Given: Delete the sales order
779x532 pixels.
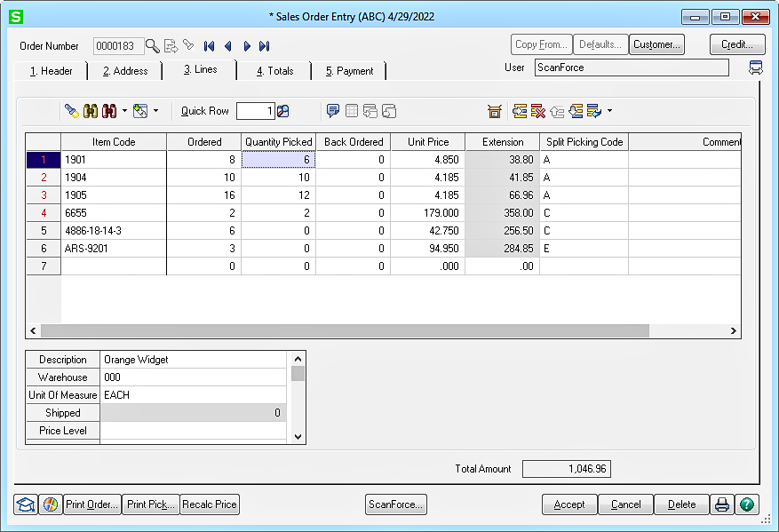Looking at the screenshot, I should [681, 504].
